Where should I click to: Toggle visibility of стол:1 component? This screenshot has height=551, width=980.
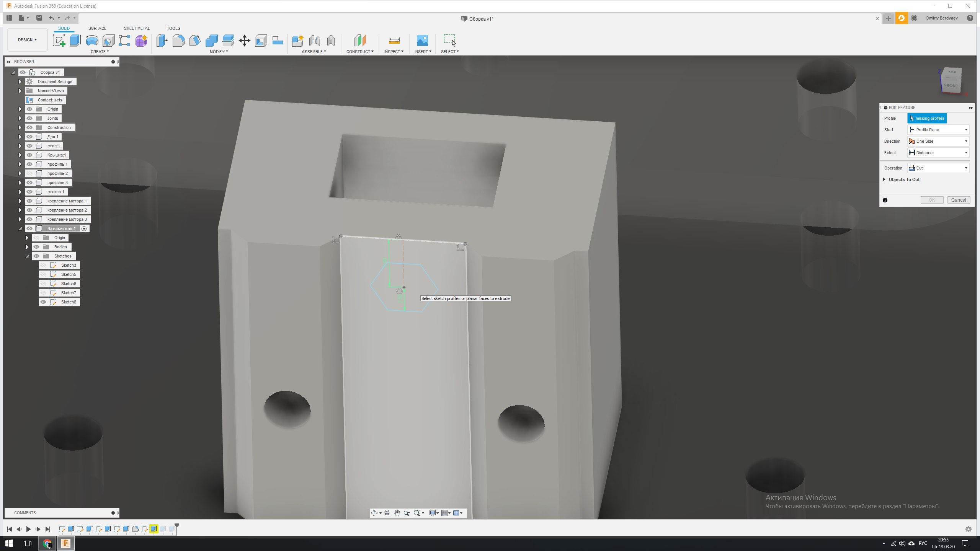pos(29,146)
